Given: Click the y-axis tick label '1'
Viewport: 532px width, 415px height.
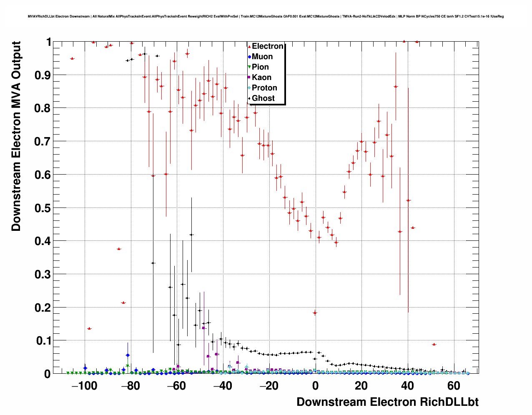Looking at the screenshot, I should tap(48, 42).
